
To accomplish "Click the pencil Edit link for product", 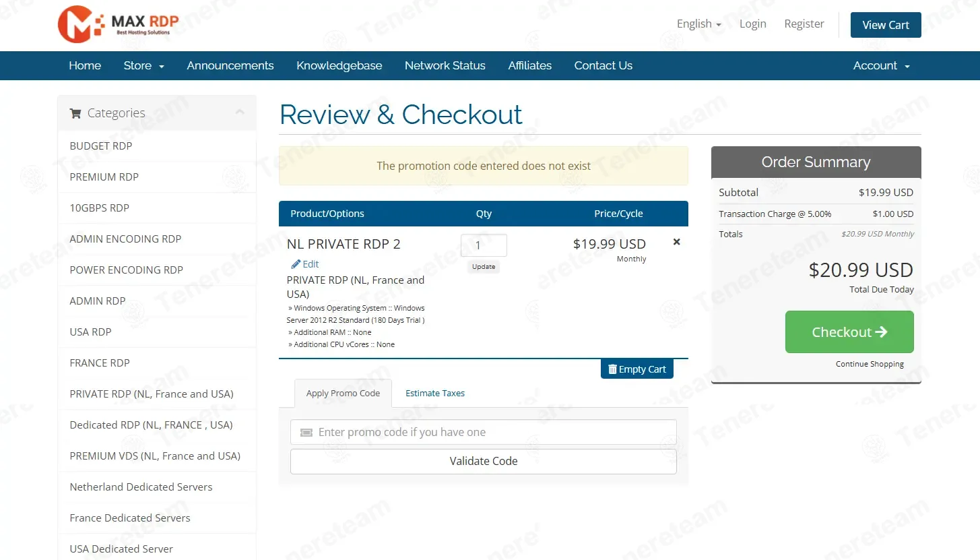I will coord(305,264).
